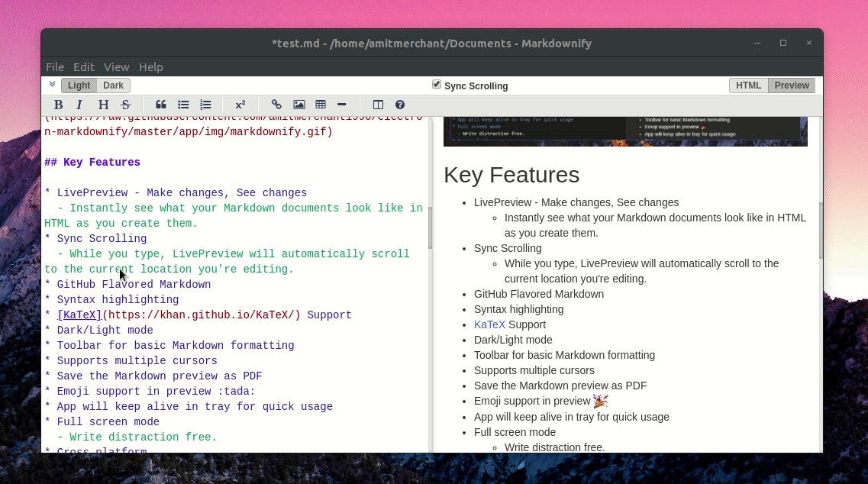
Task: Close the Markdownify window
Action: (808, 44)
